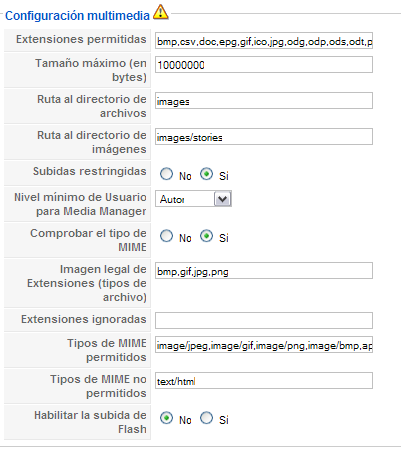The height and width of the screenshot is (457, 401).
Task: Enable Flash uploads with the Si option
Action: coord(206,418)
